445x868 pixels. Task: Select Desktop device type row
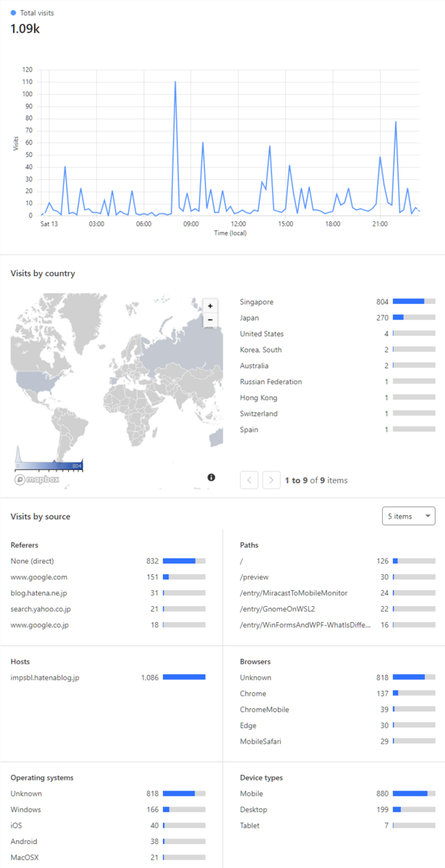(x=338, y=809)
